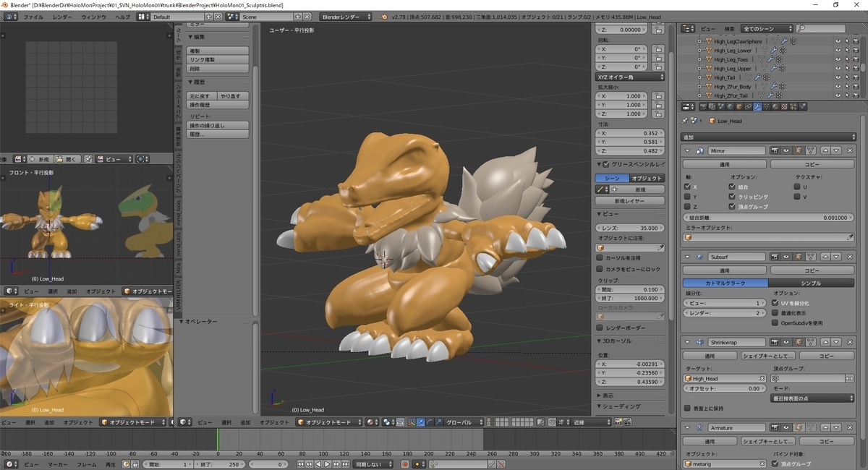
Task: Play the animation in reverse
Action: click(318, 463)
